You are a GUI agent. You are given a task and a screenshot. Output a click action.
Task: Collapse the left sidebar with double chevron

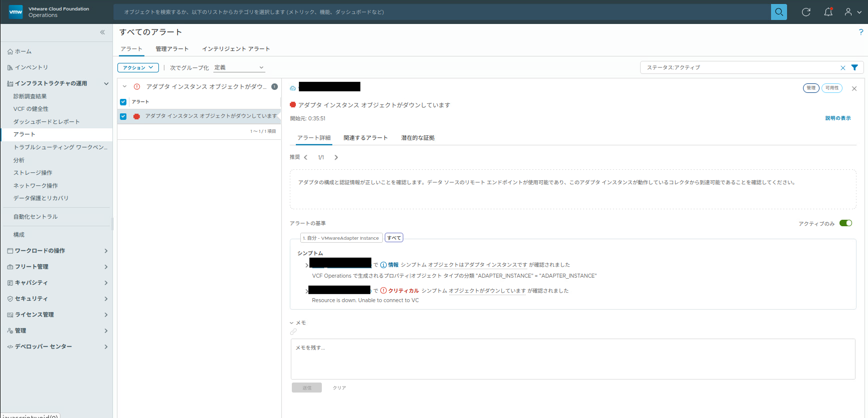[x=102, y=32]
